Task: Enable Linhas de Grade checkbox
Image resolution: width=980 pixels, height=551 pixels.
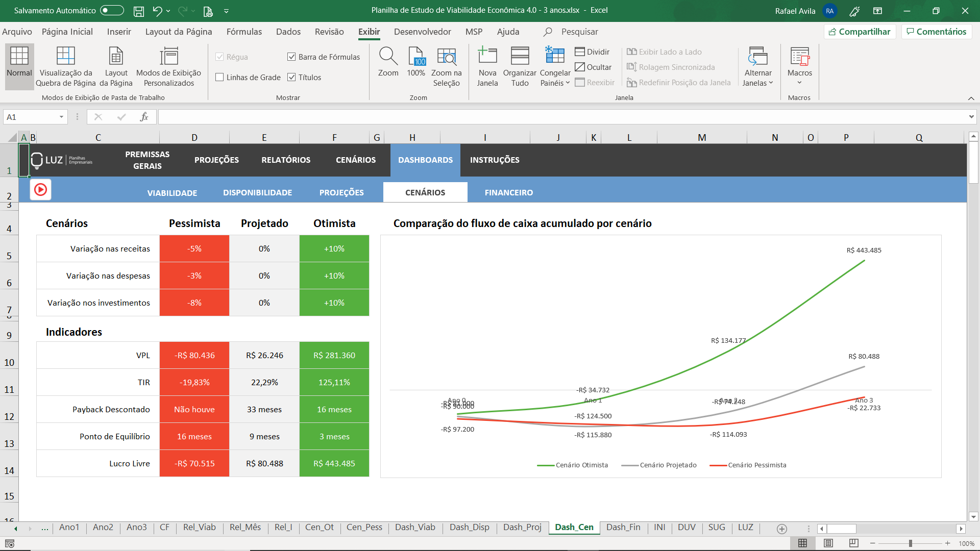Action: [x=220, y=78]
